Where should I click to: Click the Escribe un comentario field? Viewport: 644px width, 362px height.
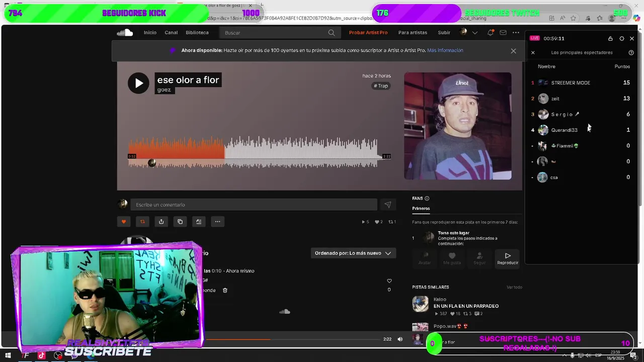(254, 205)
